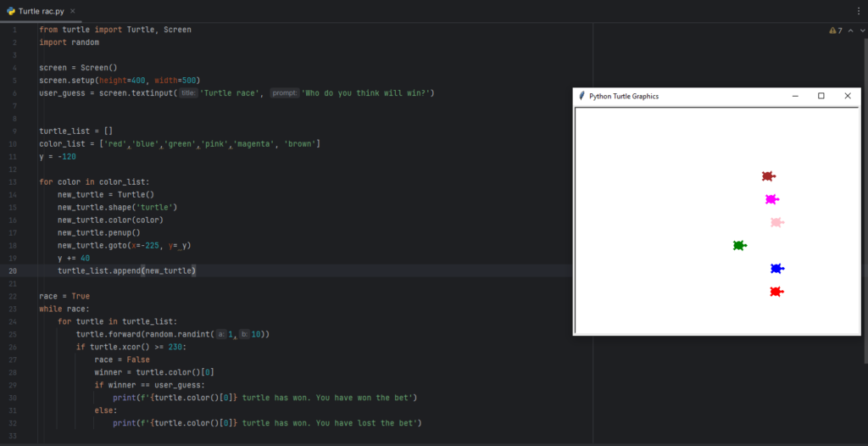Image resolution: width=868 pixels, height=446 pixels.
Task: Click line number 20 in the gutter
Action: pyautogui.click(x=14, y=270)
